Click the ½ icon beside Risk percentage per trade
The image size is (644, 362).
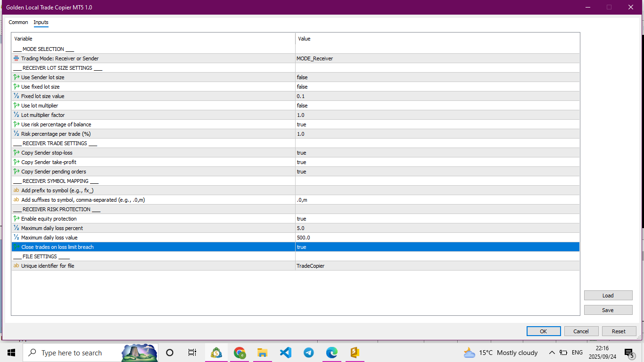coord(17,134)
